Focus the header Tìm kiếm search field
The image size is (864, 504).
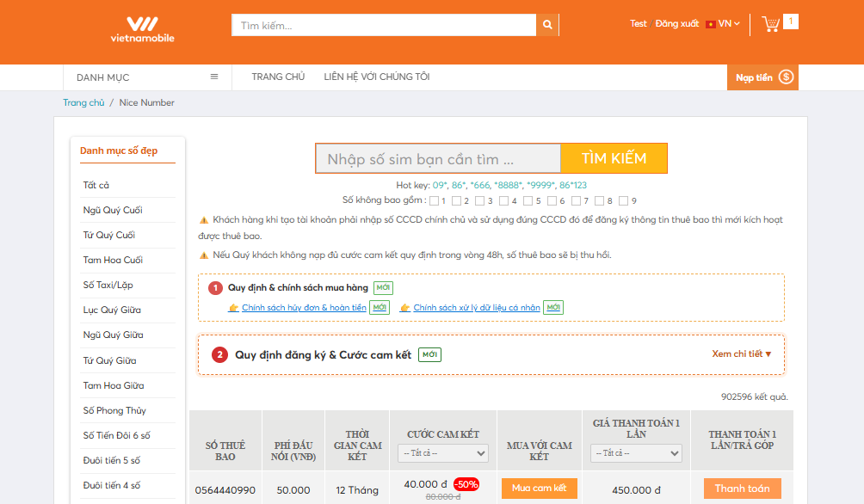tap(384, 25)
